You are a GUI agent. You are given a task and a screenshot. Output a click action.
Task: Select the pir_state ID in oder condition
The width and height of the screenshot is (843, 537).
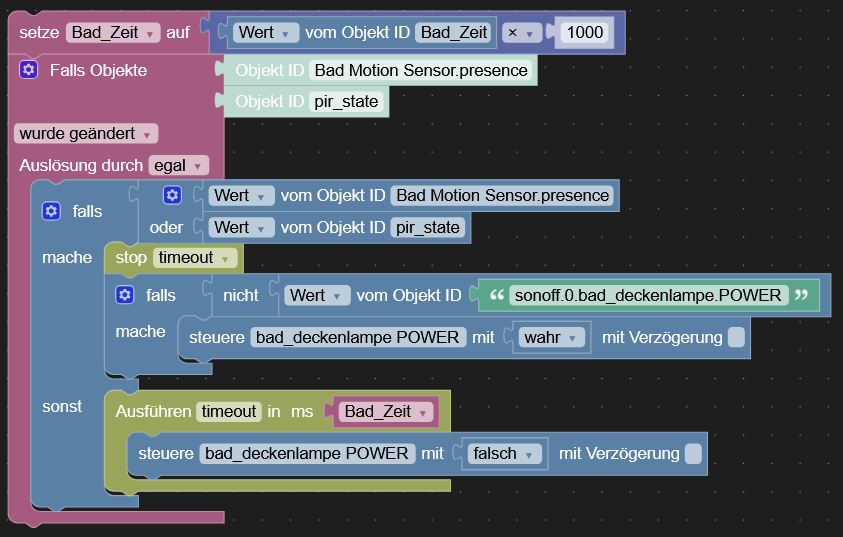coord(428,227)
